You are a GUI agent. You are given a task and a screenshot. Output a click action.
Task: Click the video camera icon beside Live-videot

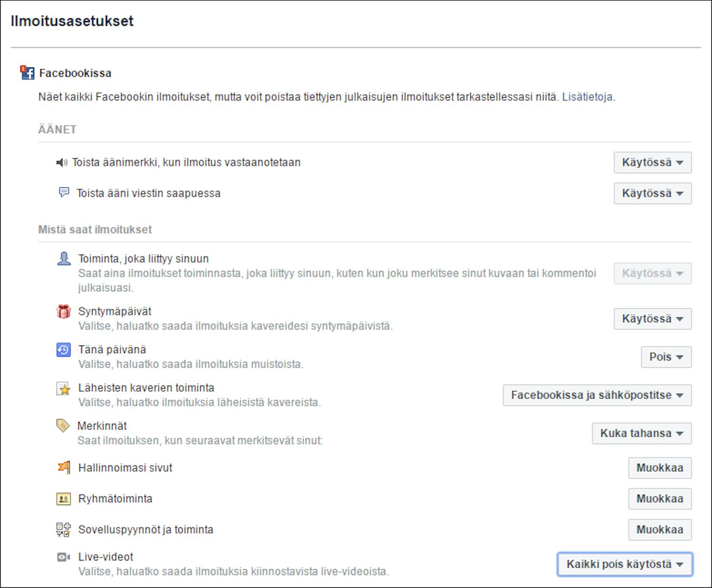[x=63, y=557]
